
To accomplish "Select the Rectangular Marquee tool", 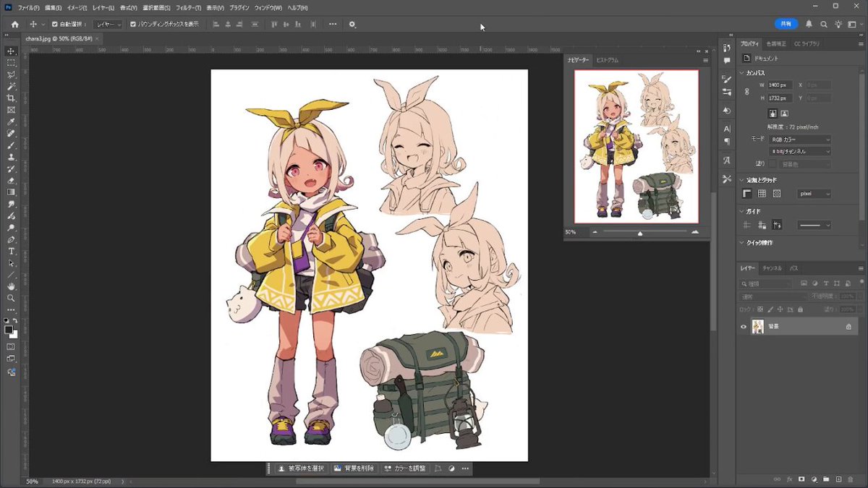I will click(x=11, y=63).
